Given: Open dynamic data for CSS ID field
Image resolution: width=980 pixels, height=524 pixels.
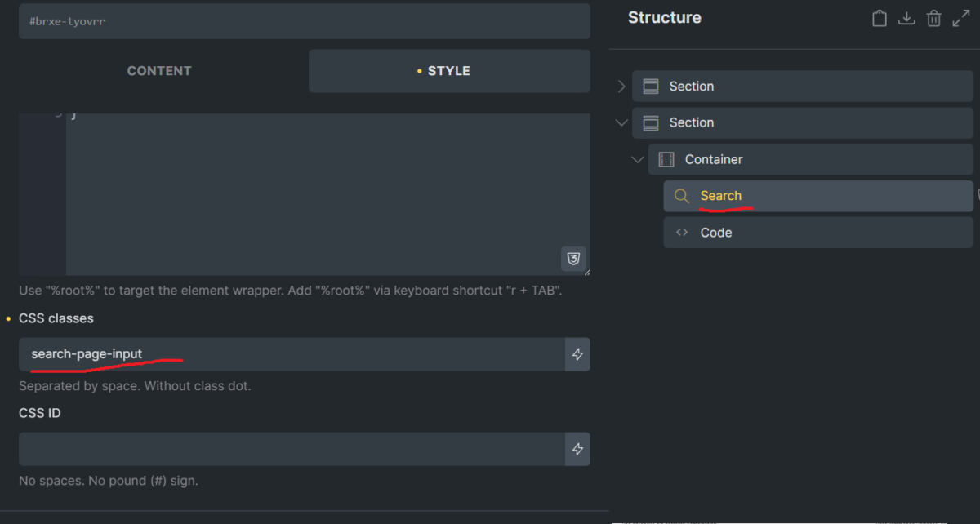Looking at the screenshot, I should coord(577,449).
